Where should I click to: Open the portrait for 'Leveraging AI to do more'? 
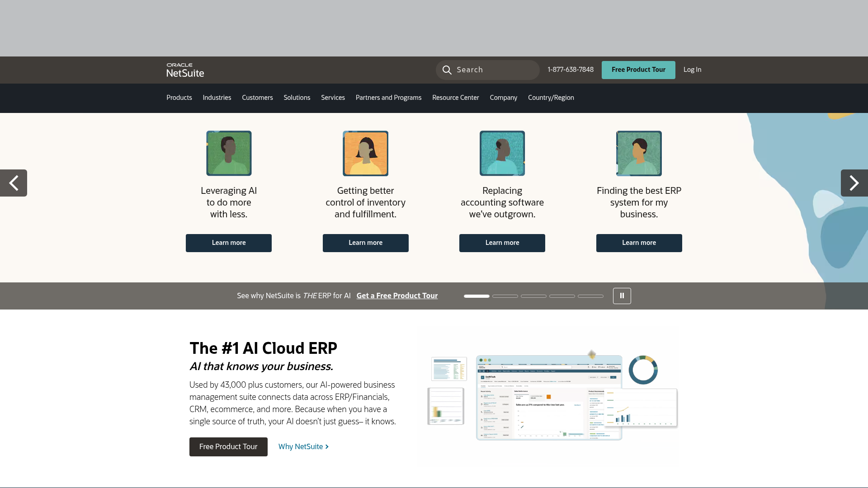(229, 153)
